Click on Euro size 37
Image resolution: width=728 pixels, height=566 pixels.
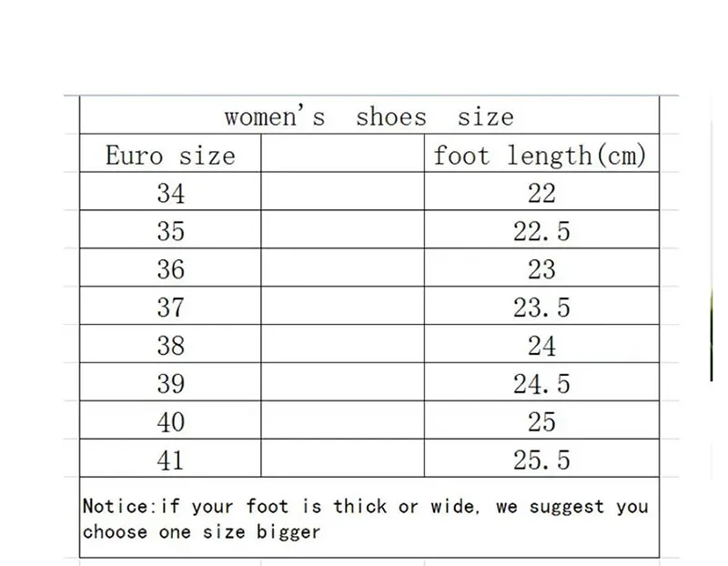[x=170, y=308]
